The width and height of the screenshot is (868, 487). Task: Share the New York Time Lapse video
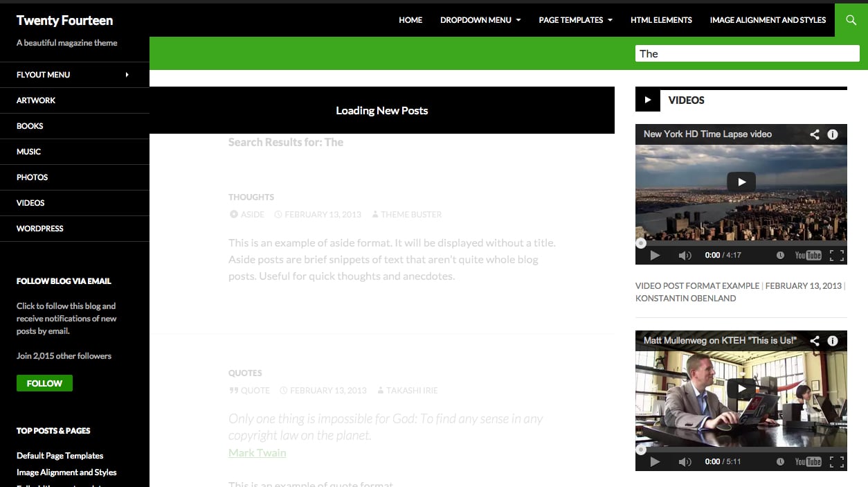[x=815, y=134]
